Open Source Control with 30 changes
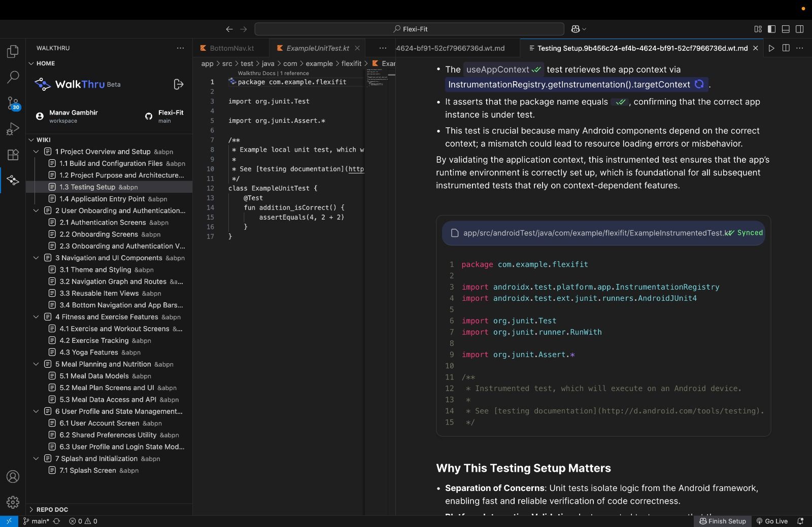Image resolution: width=812 pixels, height=527 pixels. [13, 103]
